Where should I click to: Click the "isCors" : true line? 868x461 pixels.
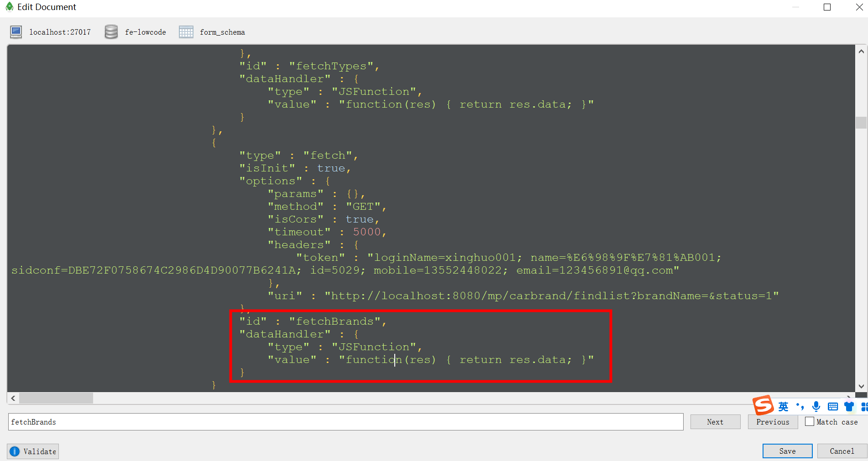click(324, 219)
